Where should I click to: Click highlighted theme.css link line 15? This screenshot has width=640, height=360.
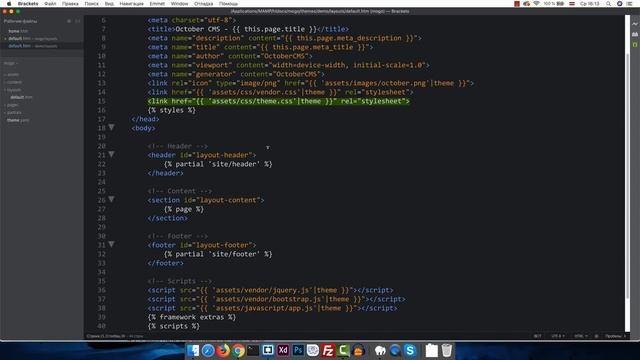click(x=279, y=101)
